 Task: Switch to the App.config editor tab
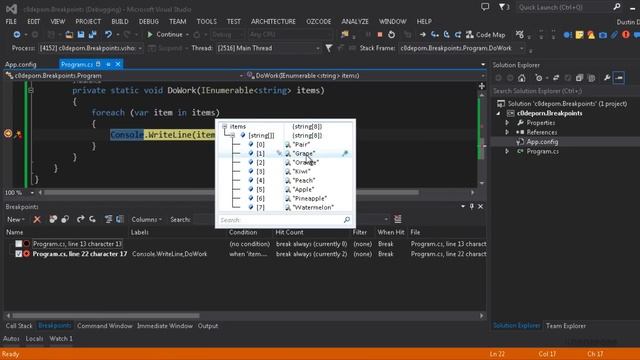click(21, 64)
